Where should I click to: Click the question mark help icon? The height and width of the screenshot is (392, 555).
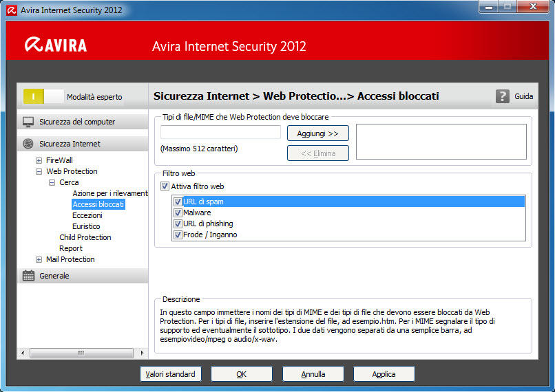[x=502, y=96]
